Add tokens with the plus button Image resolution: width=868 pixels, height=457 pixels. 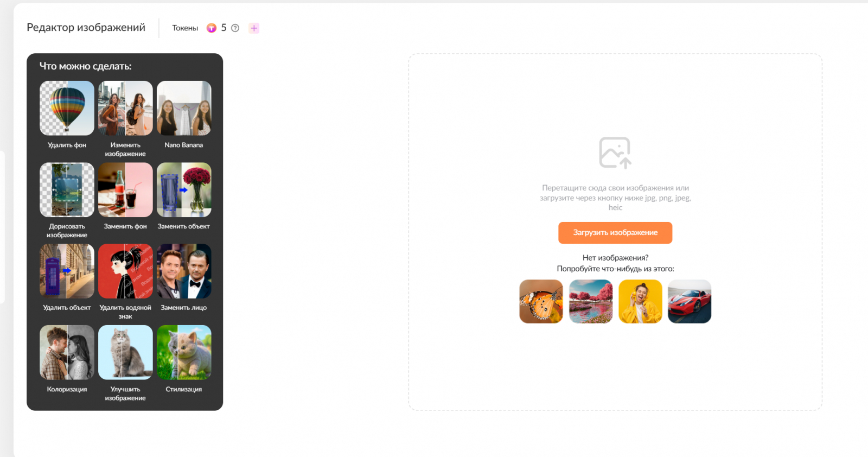(254, 28)
